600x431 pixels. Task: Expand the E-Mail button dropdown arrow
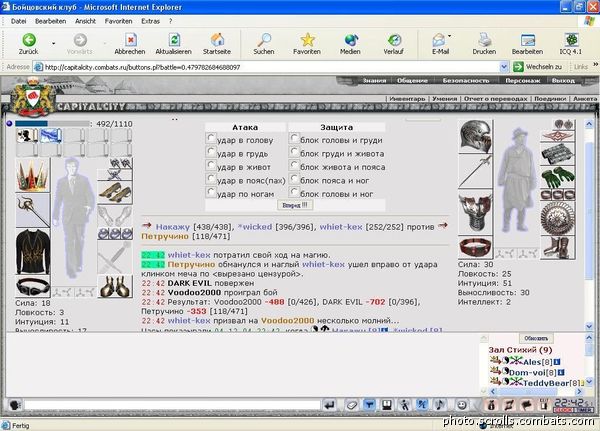[x=450, y=37]
